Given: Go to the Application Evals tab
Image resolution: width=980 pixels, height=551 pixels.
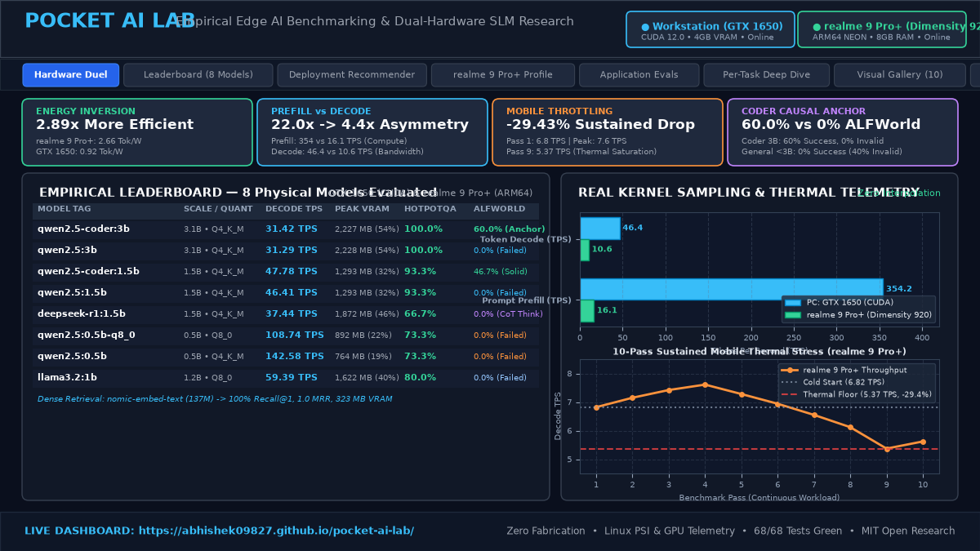Looking at the screenshot, I should tap(639, 75).
